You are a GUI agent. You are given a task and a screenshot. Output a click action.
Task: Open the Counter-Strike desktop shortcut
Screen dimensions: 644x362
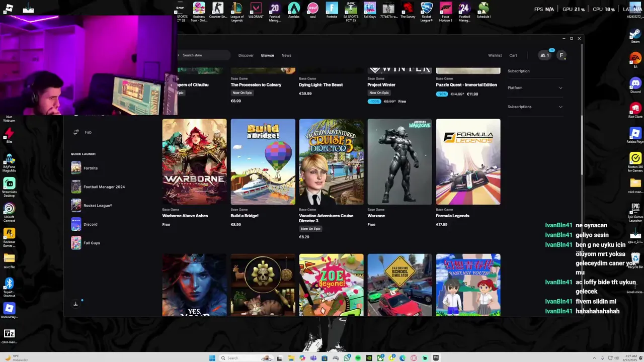click(218, 11)
